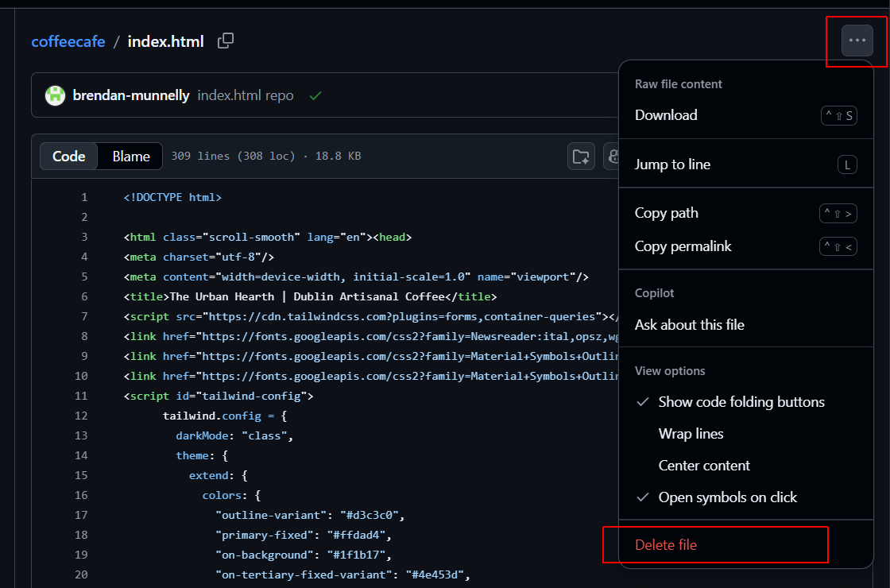Select Download from the menu
The image size is (890, 588).
tap(746, 115)
